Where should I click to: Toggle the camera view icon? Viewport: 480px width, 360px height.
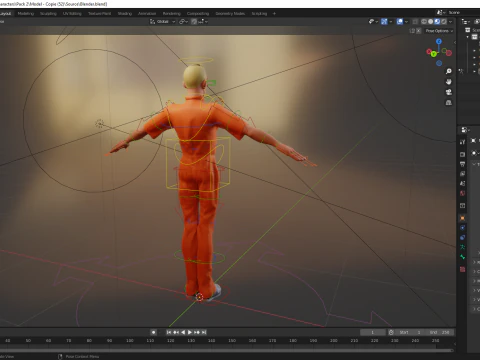click(449, 92)
